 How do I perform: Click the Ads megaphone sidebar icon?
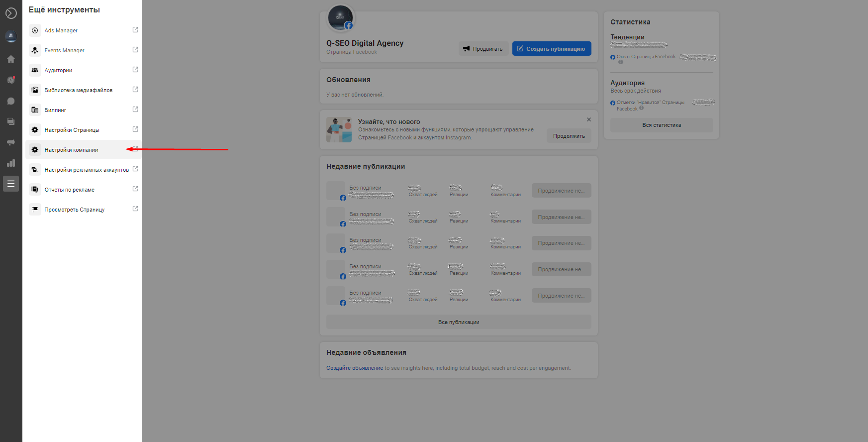coord(11,142)
